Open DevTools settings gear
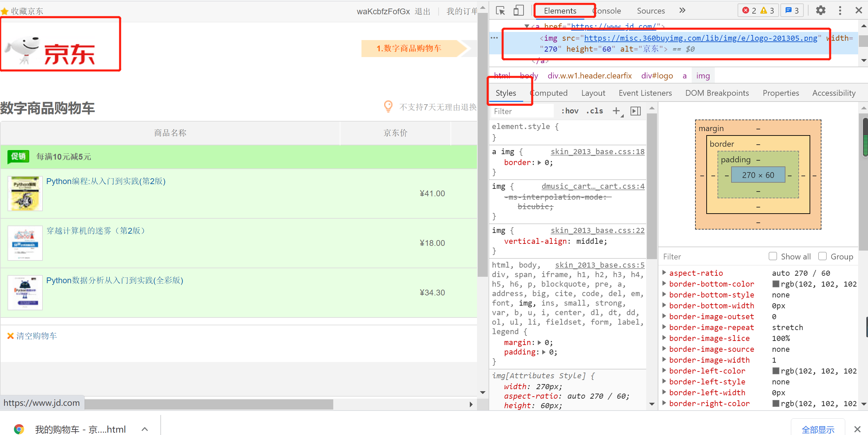868x435 pixels. [x=820, y=11]
